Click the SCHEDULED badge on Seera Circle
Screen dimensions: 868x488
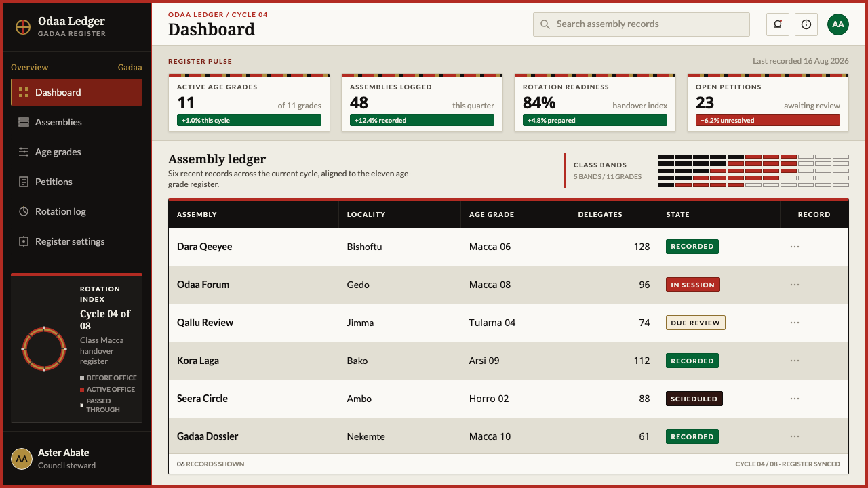pos(694,399)
